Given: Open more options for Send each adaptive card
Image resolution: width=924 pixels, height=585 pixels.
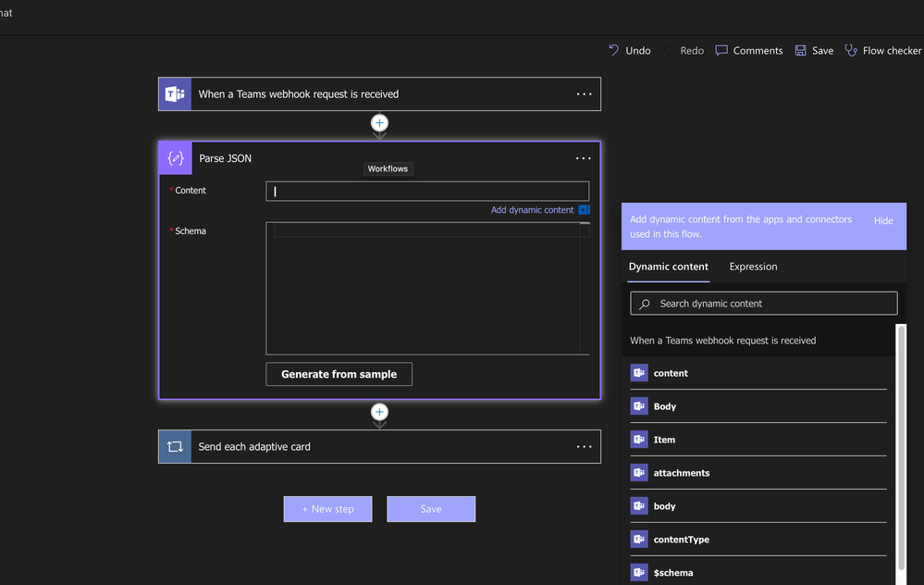Looking at the screenshot, I should click(584, 446).
